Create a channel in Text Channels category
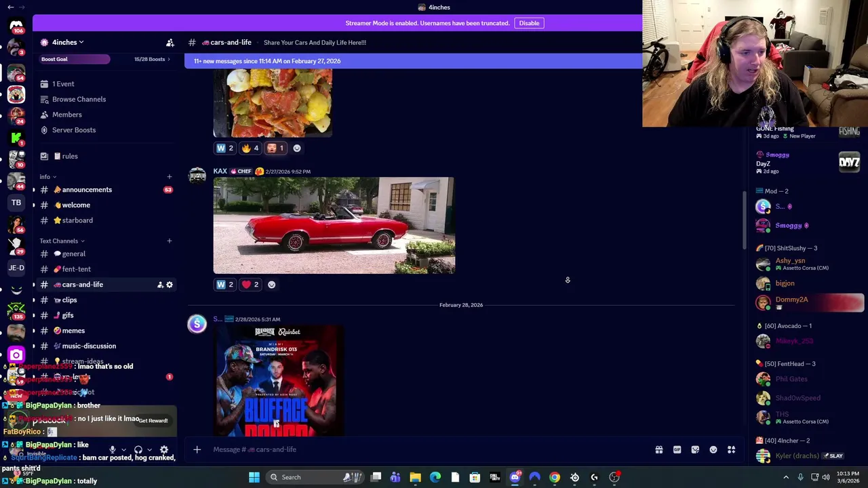This screenshot has height=488, width=868. (x=170, y=241)
